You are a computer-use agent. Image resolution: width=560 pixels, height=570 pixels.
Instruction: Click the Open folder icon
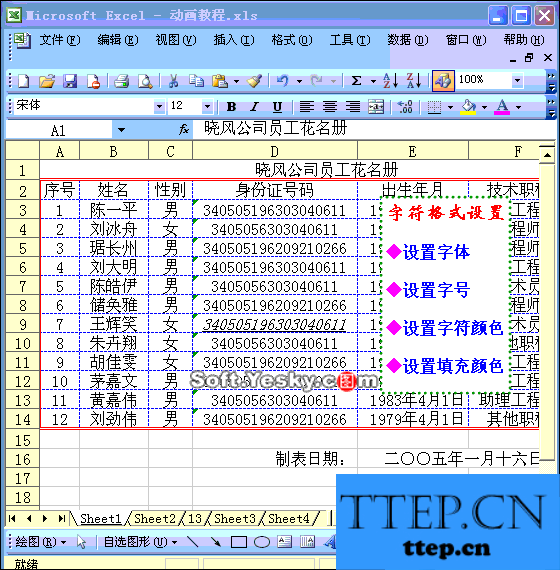coord(47,81)
